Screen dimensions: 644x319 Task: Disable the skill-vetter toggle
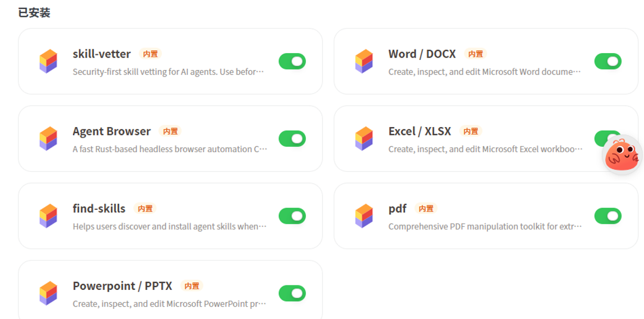[292, 61]
